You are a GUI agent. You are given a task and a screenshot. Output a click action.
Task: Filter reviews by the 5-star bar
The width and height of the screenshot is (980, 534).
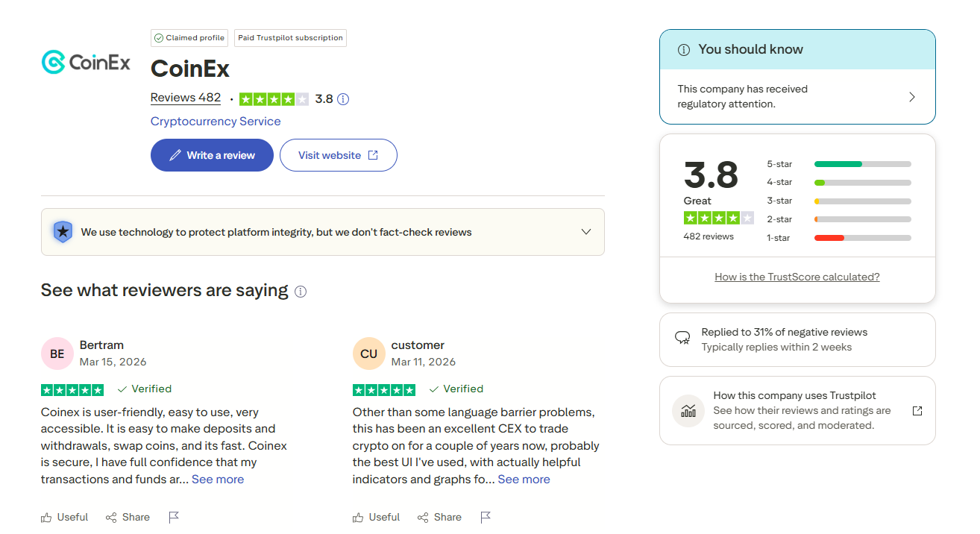863,164
